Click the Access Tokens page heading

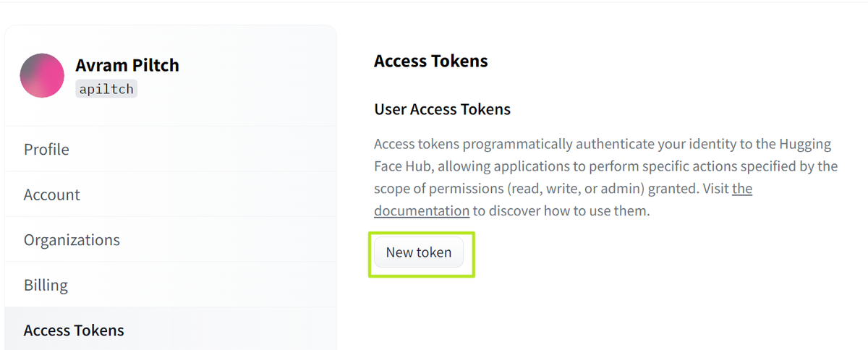[x=431, y=61]
